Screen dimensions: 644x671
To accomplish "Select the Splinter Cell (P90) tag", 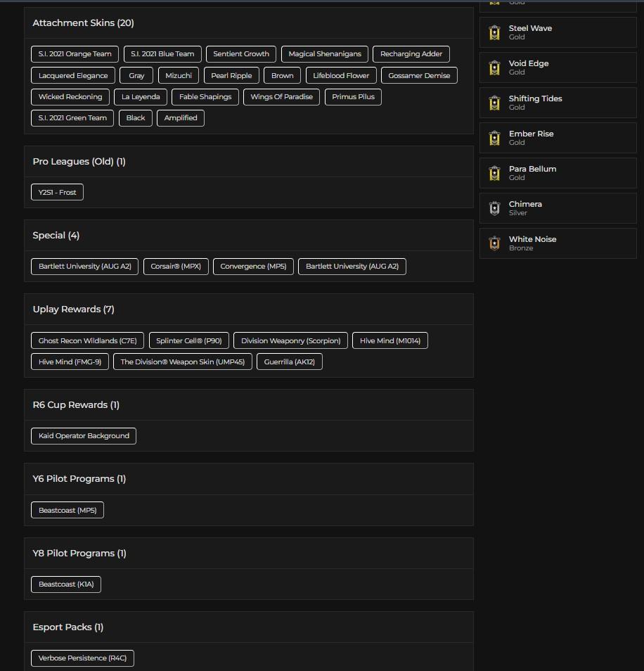I will pyautogui.click(x=189, y=340).
